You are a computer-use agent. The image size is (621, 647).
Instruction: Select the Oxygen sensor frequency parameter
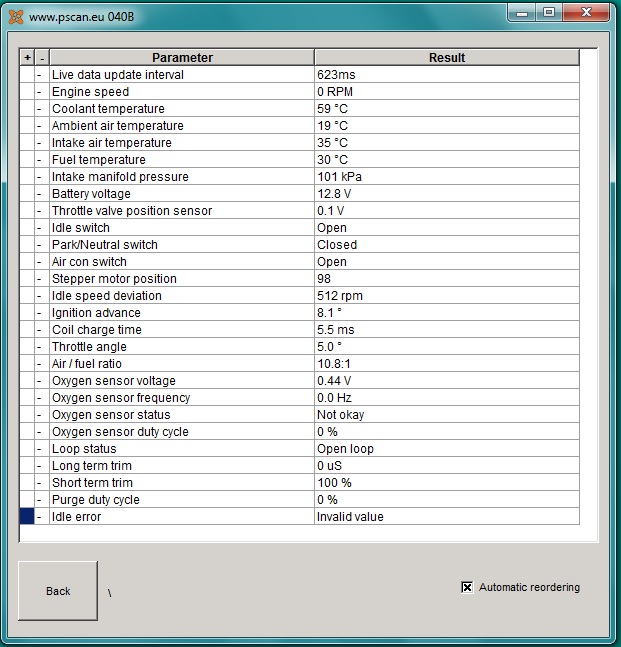click(182, 398)
